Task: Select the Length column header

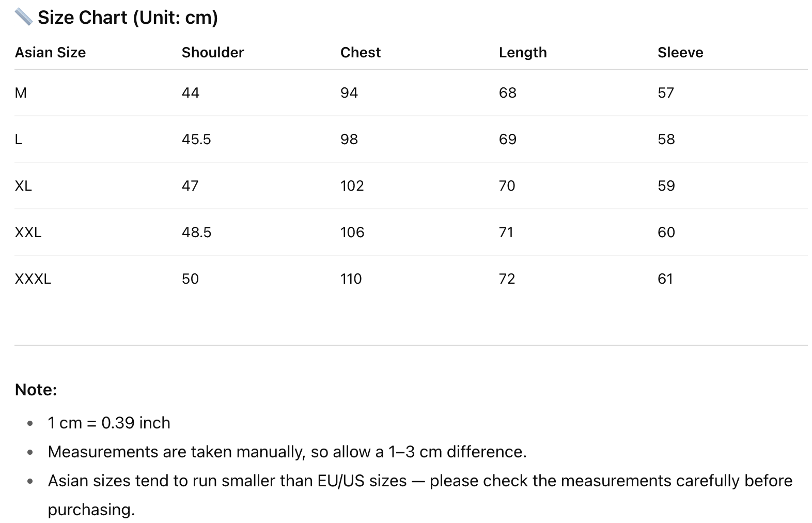Action: [x=522, y=52]
